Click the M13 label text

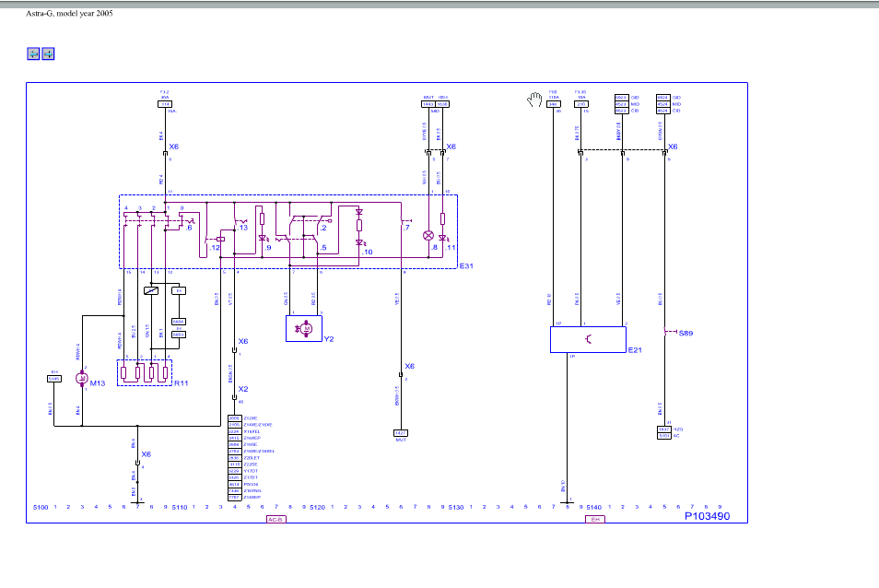tap(98, 383)
